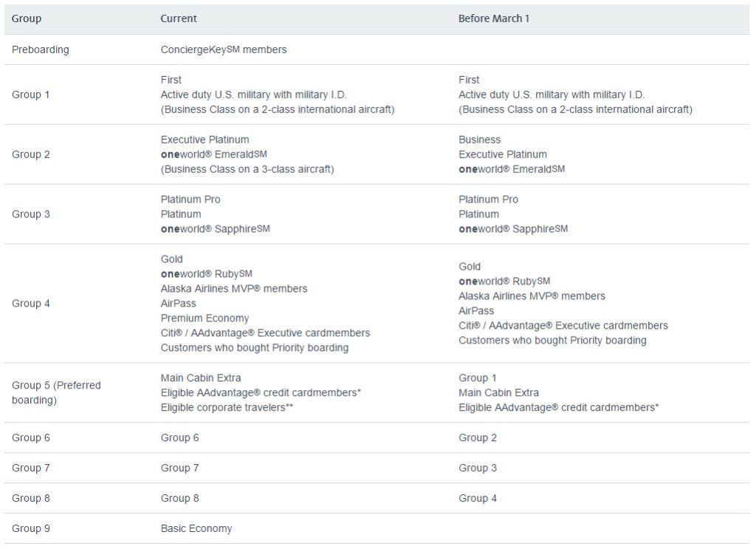
Task: Click "Customers who bought Priority boarding" in the Current column
Action: [x=254, y=347]
